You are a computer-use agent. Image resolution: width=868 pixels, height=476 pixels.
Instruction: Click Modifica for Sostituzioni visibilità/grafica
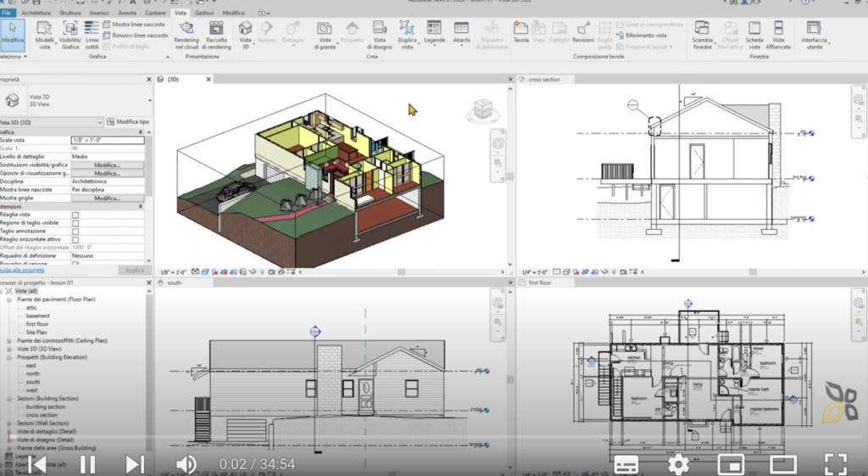tap(108, 165)
